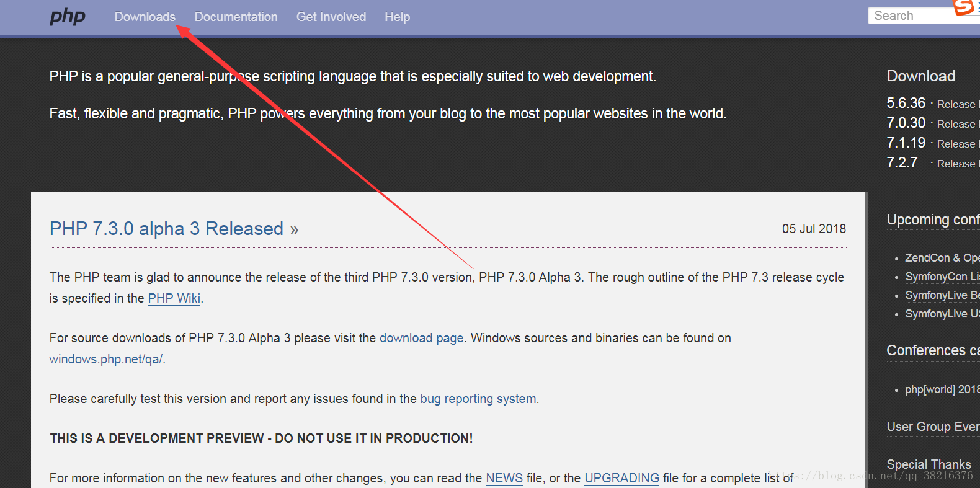This screenshot has width=980, height=488.
Task: Open the NEWS file link
Action: coord(504,478)
